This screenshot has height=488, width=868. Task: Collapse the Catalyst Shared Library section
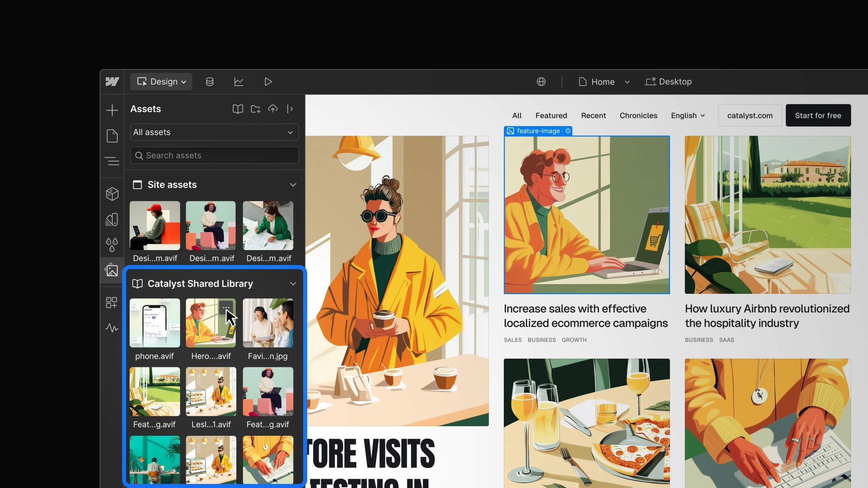293,283
